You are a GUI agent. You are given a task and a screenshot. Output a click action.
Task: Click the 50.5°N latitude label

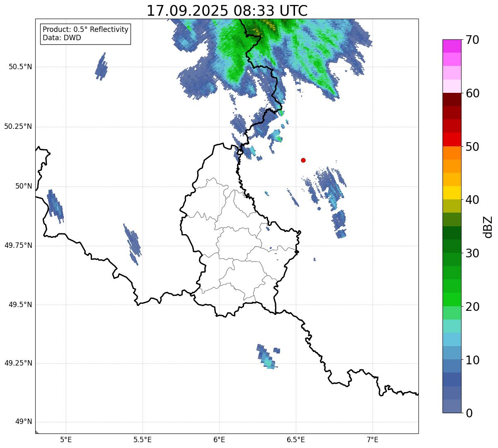pos(20,67)
